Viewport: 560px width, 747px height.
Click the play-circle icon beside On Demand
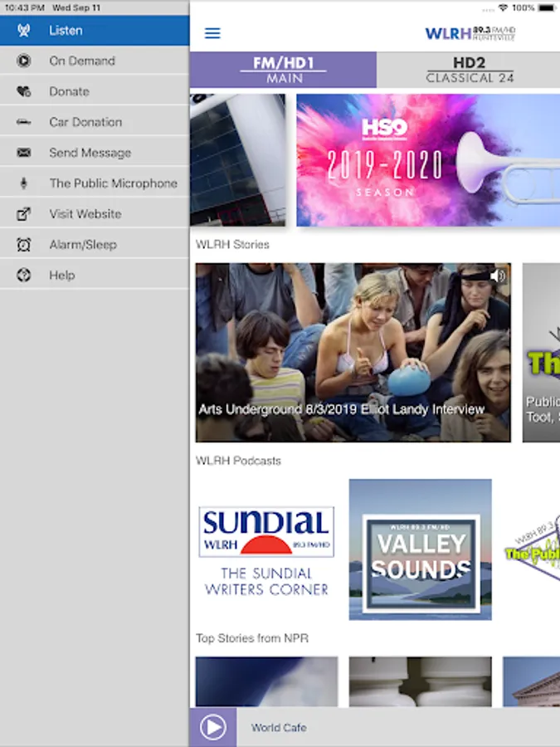(x=23, y=61)
